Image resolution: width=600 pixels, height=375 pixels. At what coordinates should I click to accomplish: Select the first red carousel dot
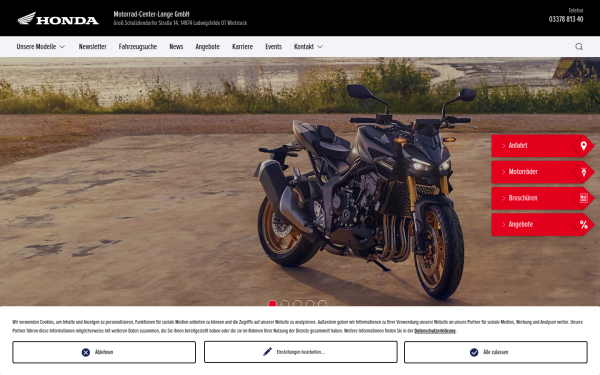272,303
